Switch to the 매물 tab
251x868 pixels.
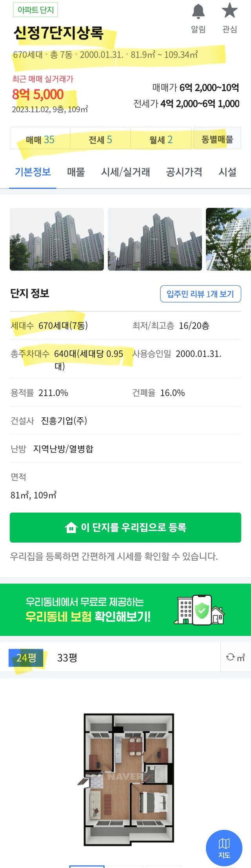[x=76, y=172]
